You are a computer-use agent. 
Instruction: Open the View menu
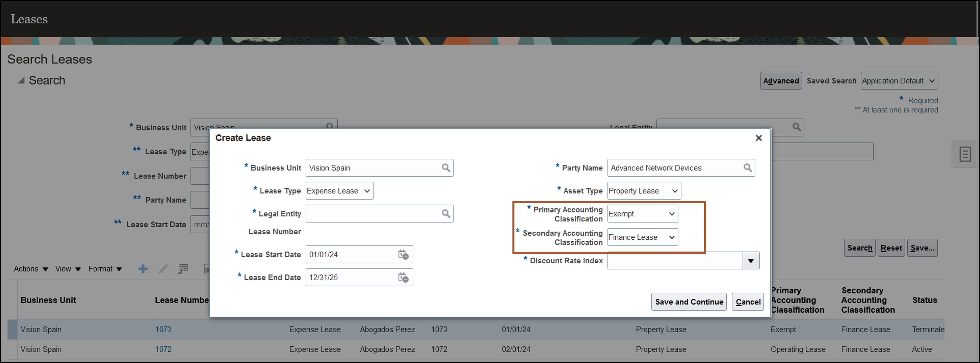point(68,269)
